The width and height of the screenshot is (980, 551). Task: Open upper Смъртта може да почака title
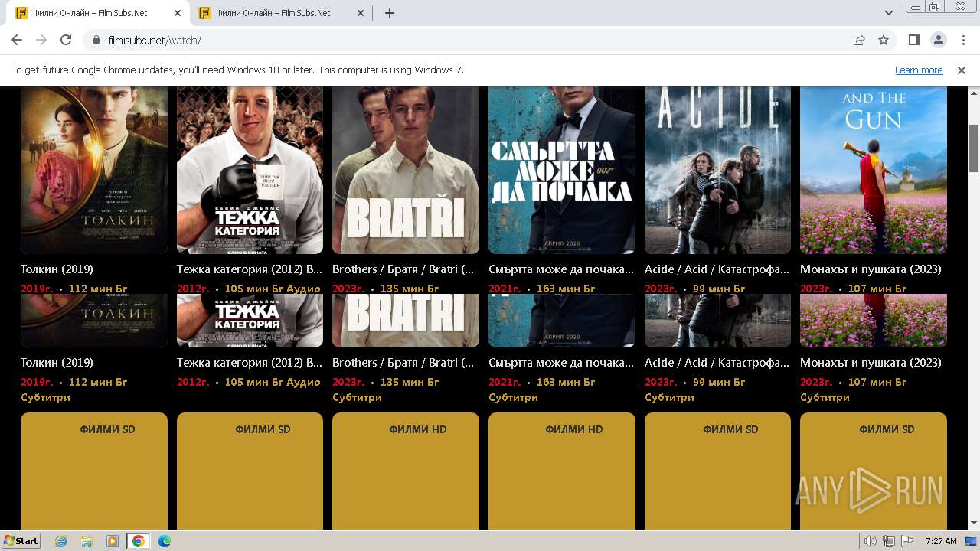tap(561, 269)
